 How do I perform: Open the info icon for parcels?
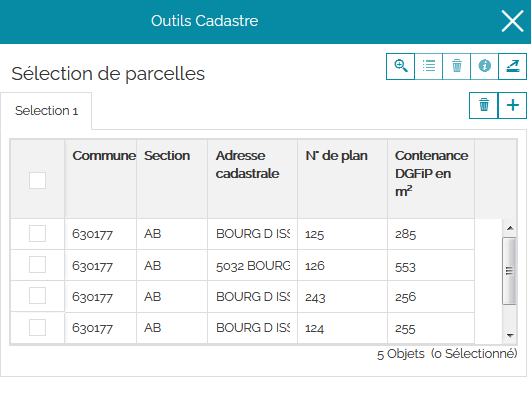tap(485, 66)
